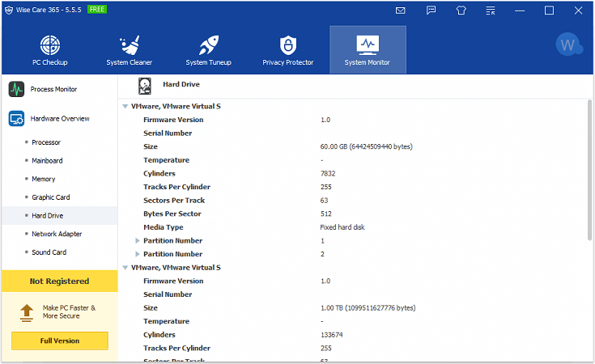Open the mail envelope icon in title bar
This screenshot has height=364, width=595.
click(401, 11)
